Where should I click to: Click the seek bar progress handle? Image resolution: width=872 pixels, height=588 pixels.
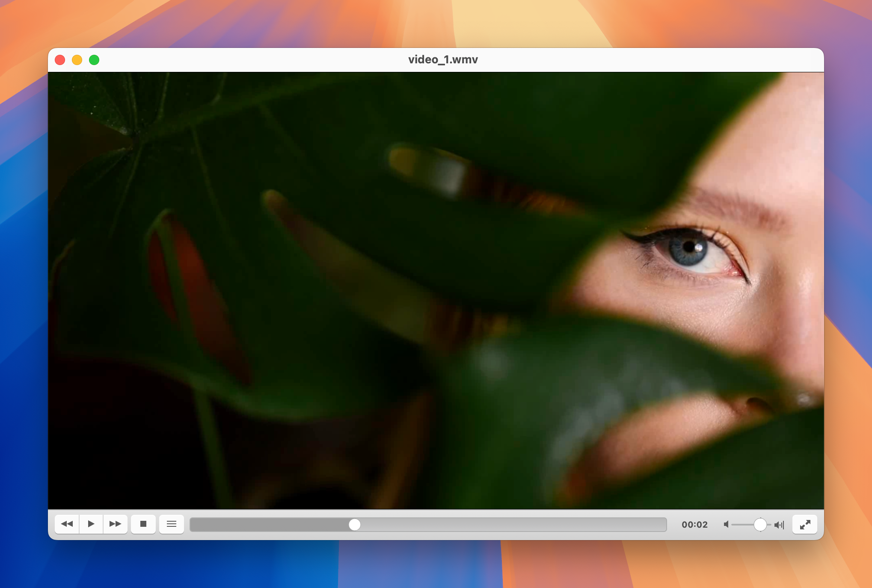coord(354,524)
